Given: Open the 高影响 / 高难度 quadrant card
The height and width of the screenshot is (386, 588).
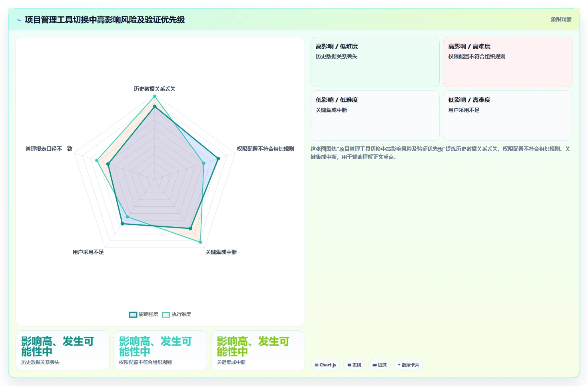Looking at the screenshot, I should tap(508, 62).
